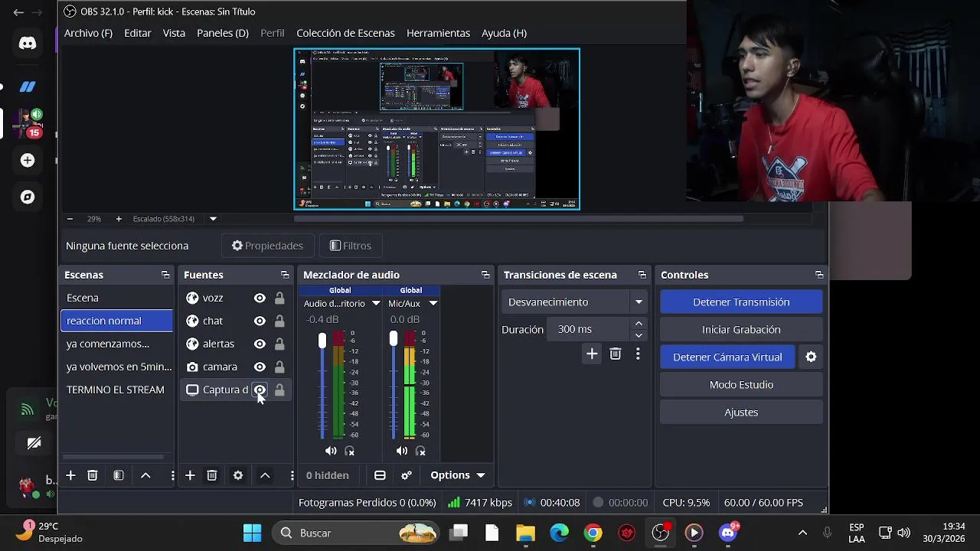This screenshot has height=551, width=980.
Task: Toggle audio mixer layout icon
Action: pyautogui.click(x=380, y=475)
